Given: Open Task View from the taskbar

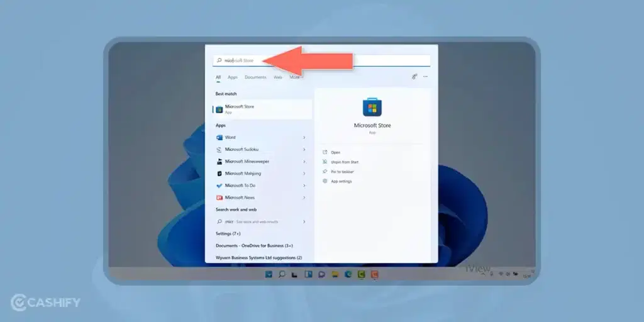Looking at the screenshot, I should click(294, 274).
